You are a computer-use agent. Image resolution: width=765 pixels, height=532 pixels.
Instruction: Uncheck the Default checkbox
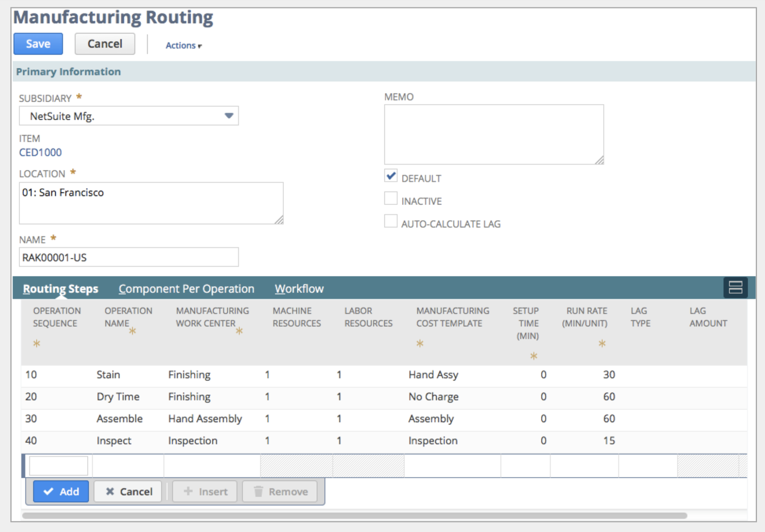tap(391, 176)
